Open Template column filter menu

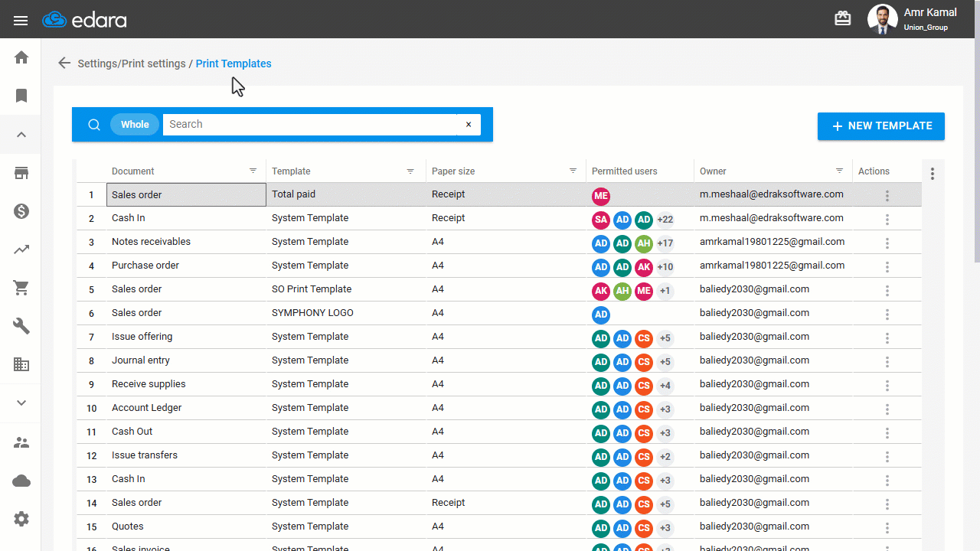[410, 171]
